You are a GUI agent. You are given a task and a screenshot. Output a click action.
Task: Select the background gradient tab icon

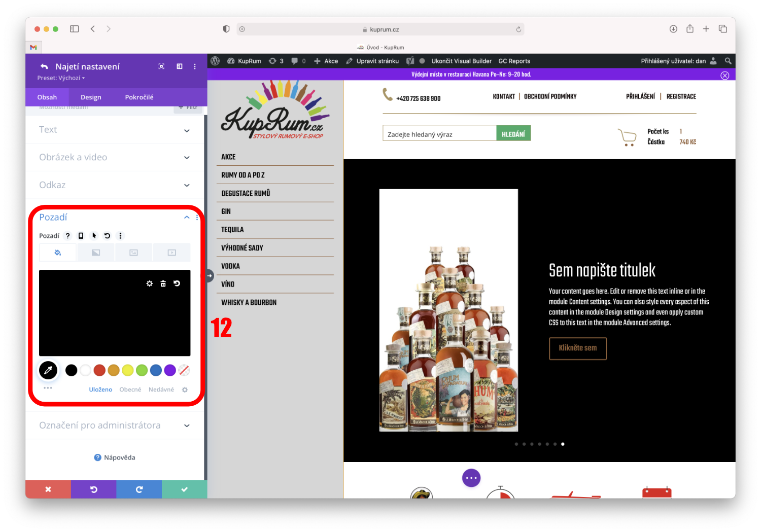click(x=96, y=253)
